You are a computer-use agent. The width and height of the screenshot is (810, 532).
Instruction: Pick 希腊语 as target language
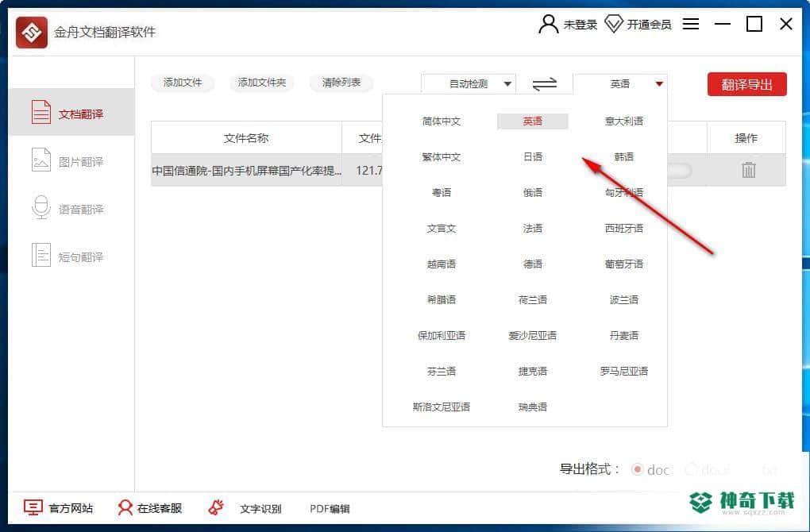click(442, 299)
